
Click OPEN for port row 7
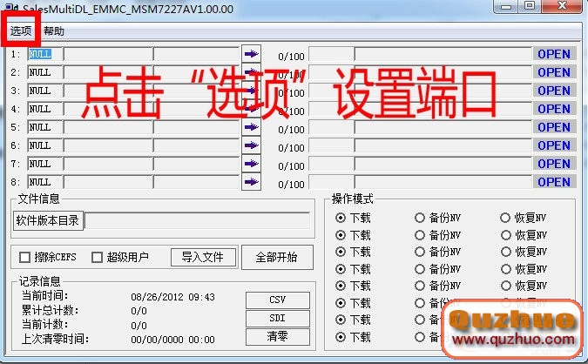pyautogui.click(x=554, y=164)
